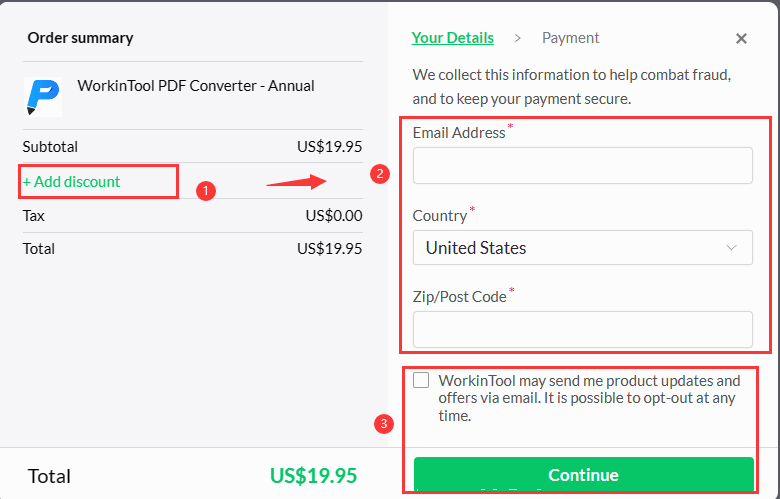The width and height of the screenshot is (780, 499).
Task: Click the chevron arrow in the Country field
Action: (732, 247)
